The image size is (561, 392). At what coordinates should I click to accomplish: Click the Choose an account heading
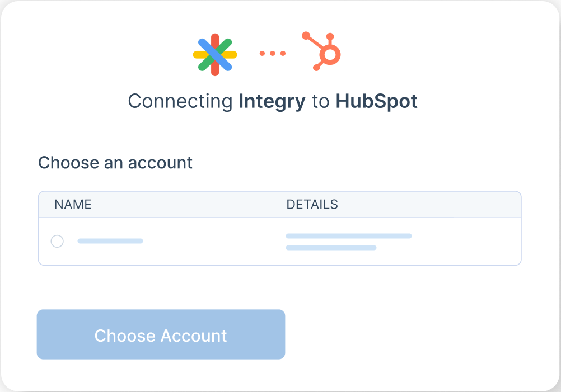pos(115,163)
